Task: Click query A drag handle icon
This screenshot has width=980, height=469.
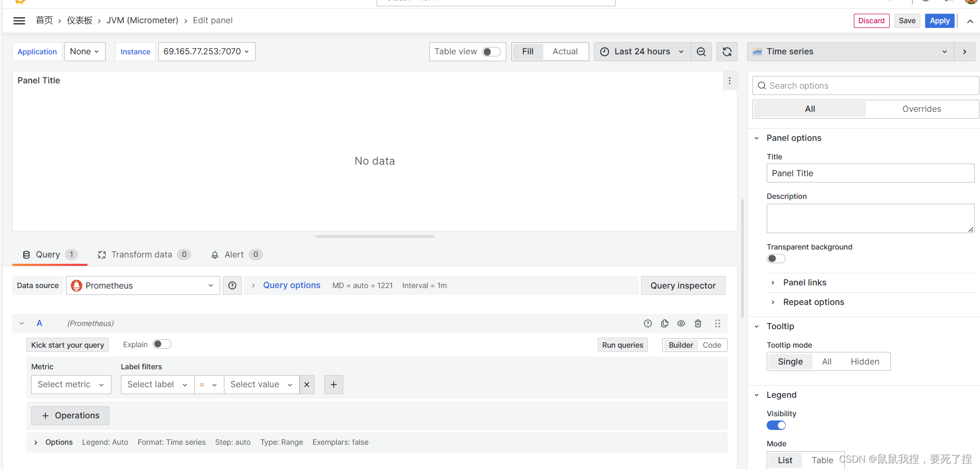Action: (x=718, y=323)
